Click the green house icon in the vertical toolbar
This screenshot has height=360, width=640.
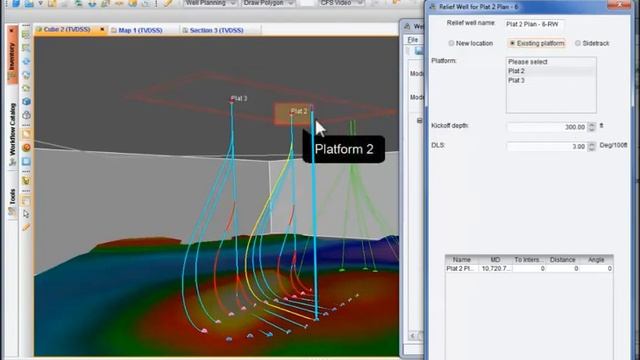pos(26,88)
